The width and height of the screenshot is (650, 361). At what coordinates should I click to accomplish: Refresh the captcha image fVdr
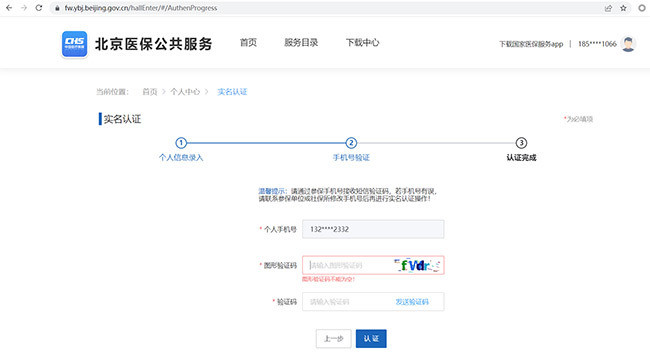pos(417,265)
